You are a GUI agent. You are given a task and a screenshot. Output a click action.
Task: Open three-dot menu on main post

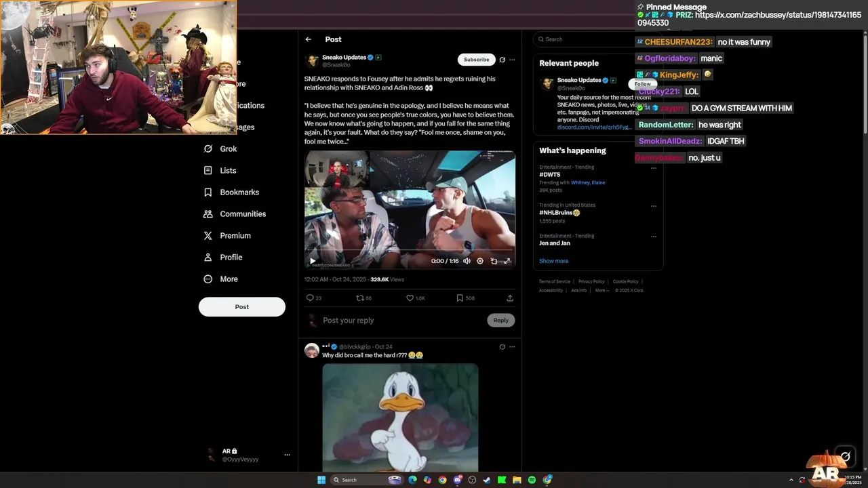pos(512,60)
